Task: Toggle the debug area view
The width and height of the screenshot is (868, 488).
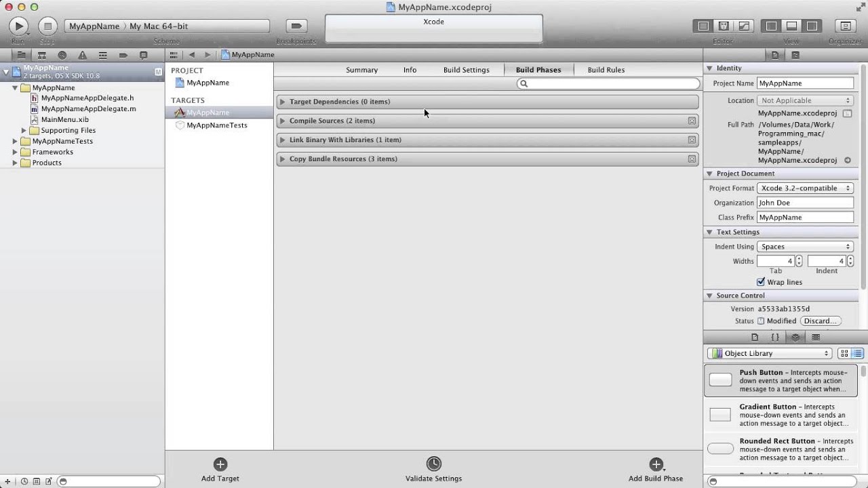Action: click(791, 26)
